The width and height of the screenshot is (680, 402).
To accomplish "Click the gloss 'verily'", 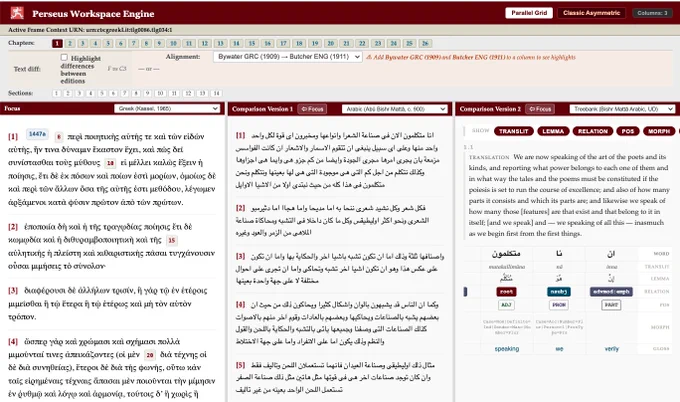I will (x=611, y=349).
